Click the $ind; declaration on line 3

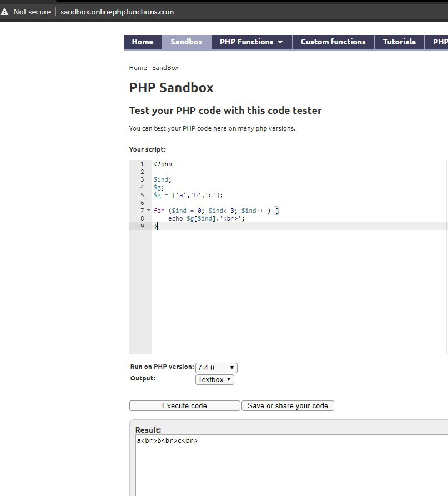pyautogui.click(x=162, y=179)
